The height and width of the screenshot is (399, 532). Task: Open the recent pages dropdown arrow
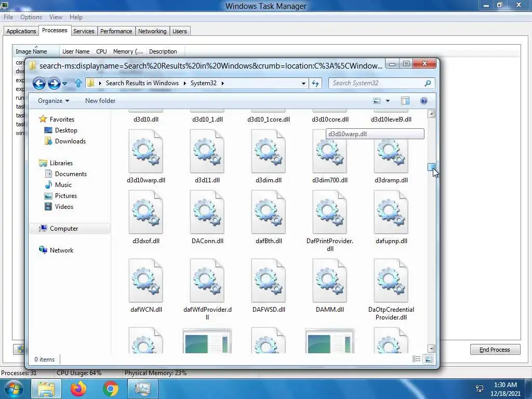65,84
